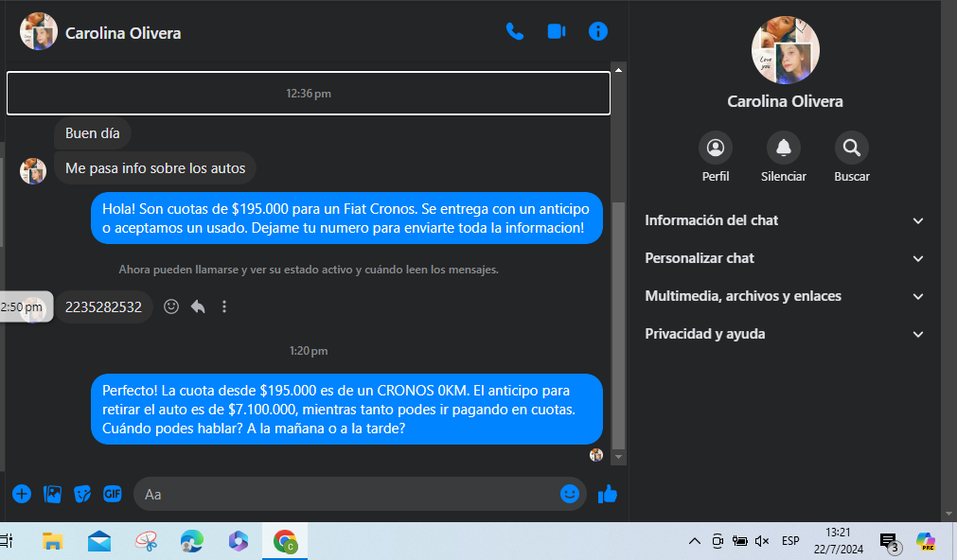Open the battery status tray icon
The image size is (957, 560).
[x=739, y=541]
